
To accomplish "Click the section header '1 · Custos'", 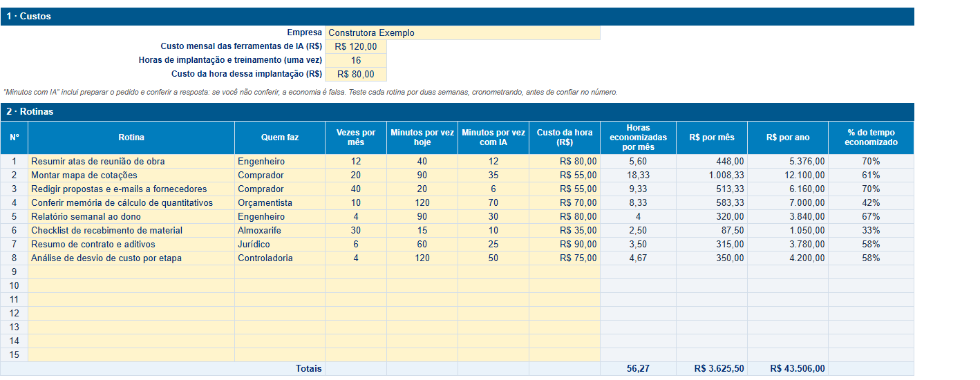I will pos(457,17).
